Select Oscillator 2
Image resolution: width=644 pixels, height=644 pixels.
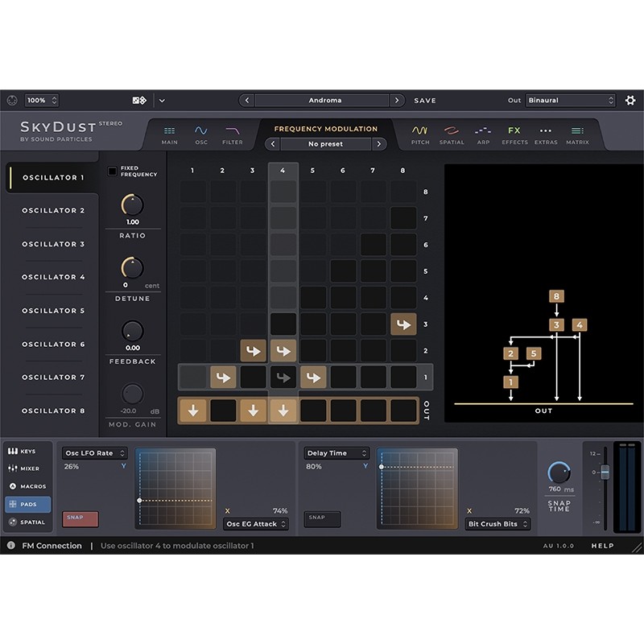tap(52, 210)
